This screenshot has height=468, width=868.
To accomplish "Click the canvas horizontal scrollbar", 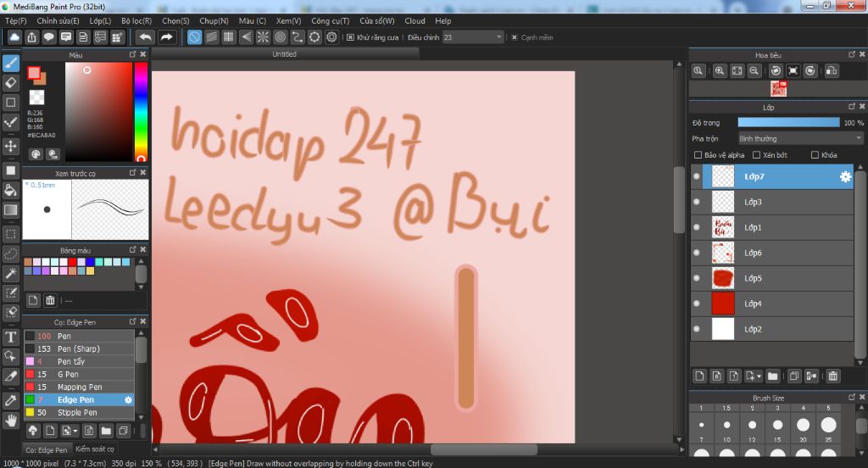I will 482,449.
